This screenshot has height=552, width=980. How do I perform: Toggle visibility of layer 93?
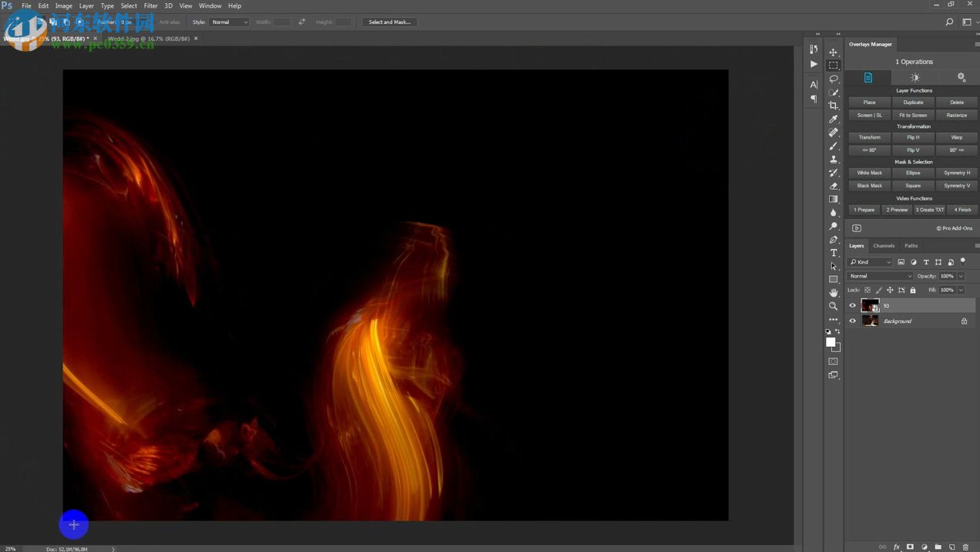(853, 305)
